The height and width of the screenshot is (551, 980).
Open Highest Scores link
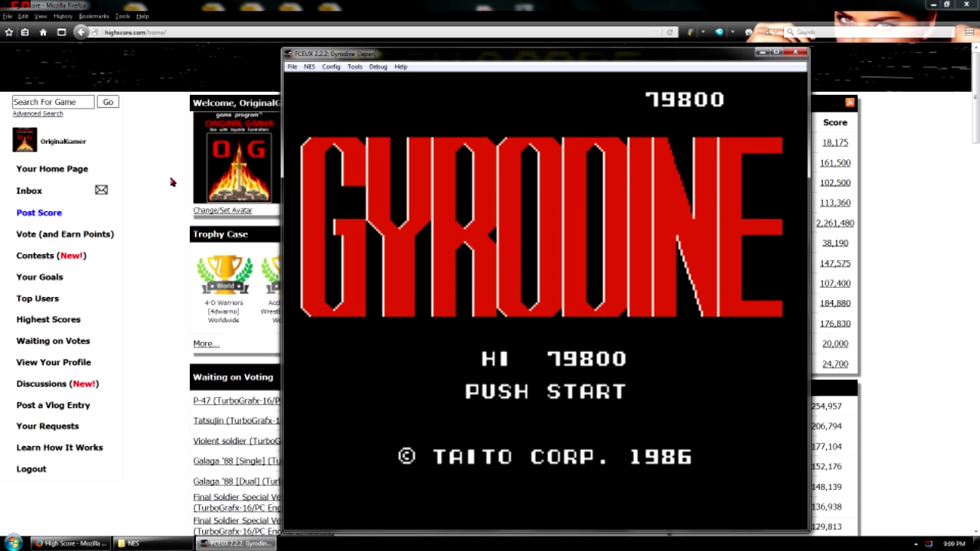48,319
